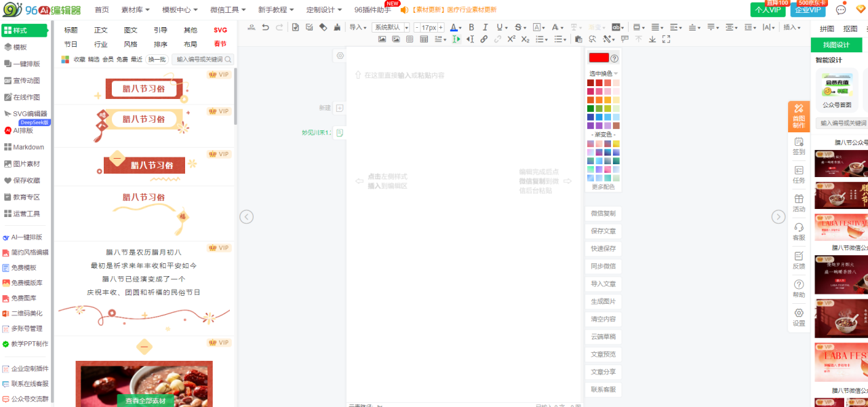The image size is (868, 407).
Task: Select the 会员 filter option
Action: click(x=108, y=60)
